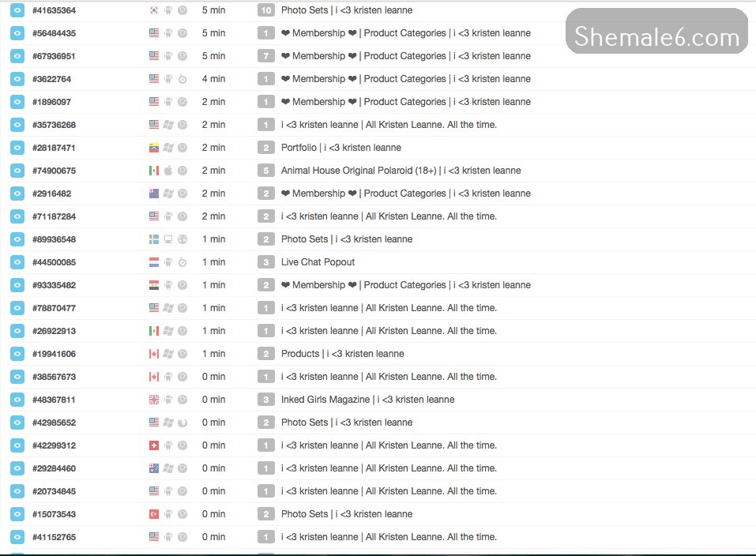This screenshot has width=756, height=556.
Task: Click the "2 min" time for #28187471
Action: click(213, 148)
